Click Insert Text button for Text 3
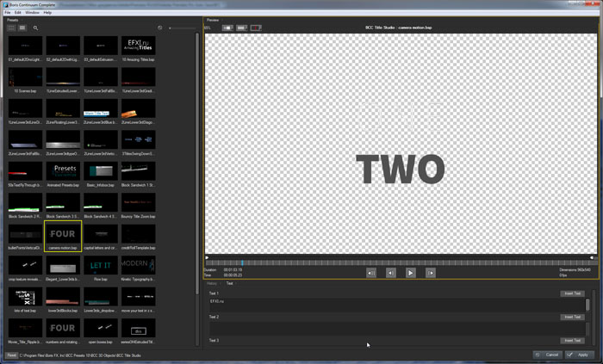 (573, 341)
